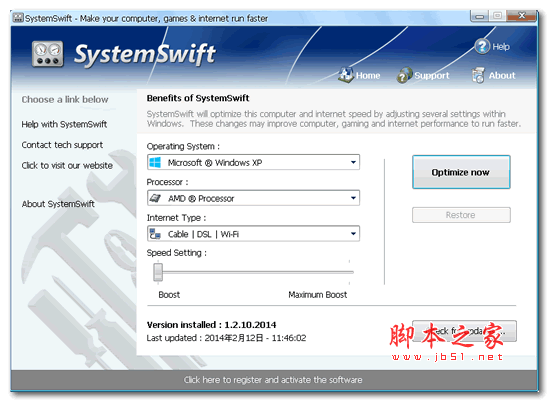
Task: Click the Home icon in header
Action: point(346,75)
